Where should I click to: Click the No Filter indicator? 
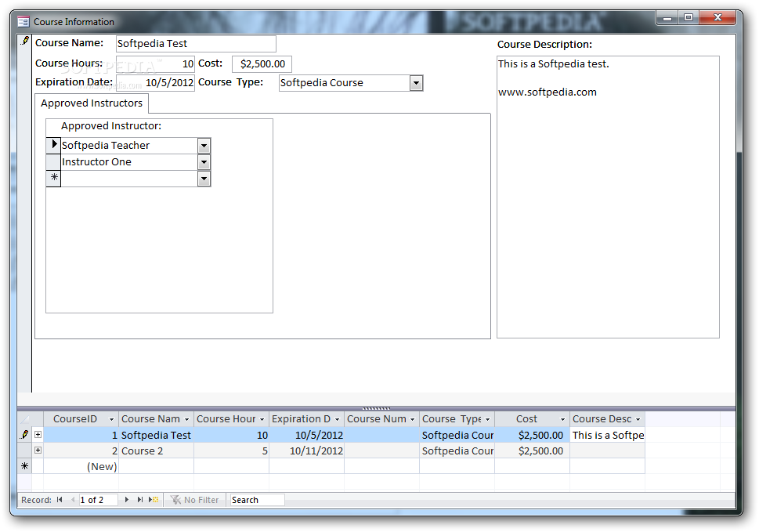point(195,500)
